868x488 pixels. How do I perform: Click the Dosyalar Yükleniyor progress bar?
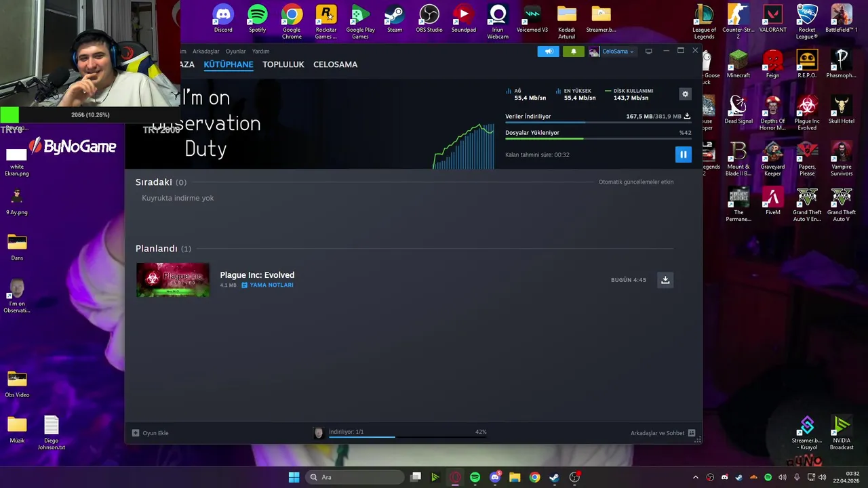tap(597, 138)
